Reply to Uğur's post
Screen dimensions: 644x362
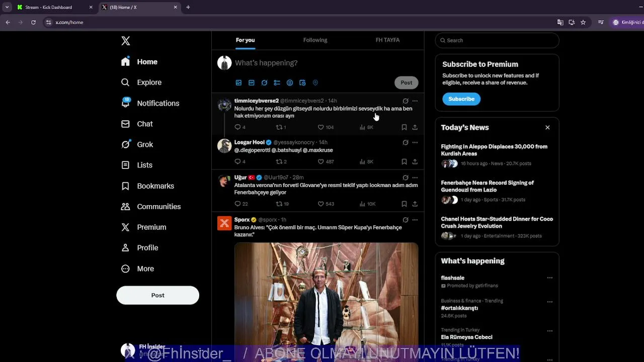coord(241,204)
